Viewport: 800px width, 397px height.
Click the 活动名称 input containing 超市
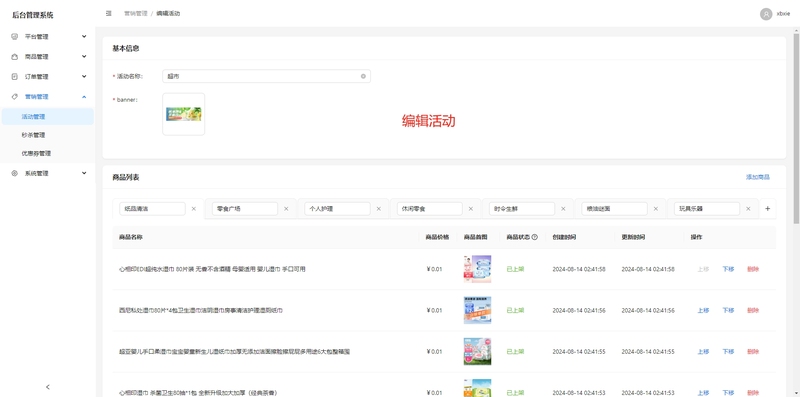click(266, 76)
